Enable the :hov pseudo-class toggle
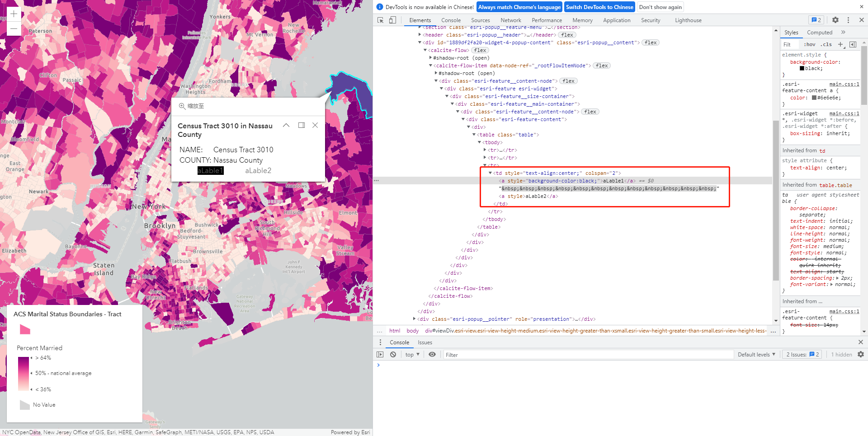The image size is (868, 436). (x=810, y=44)
